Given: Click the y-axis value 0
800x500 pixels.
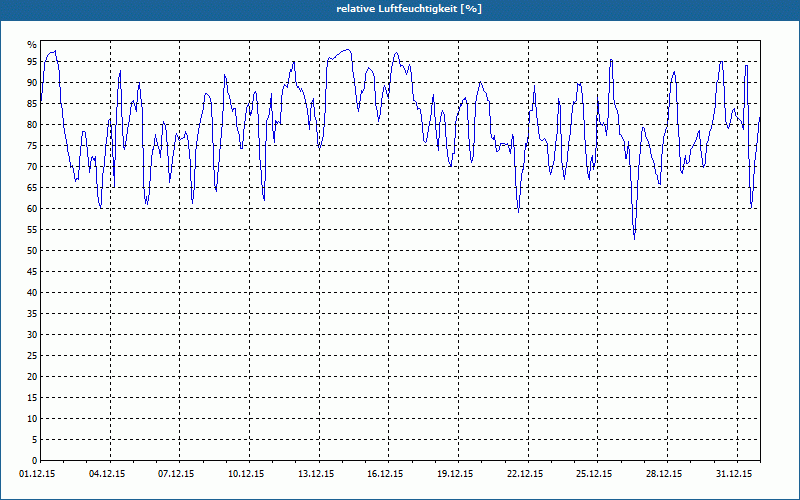Looking at the screenshot, I should (35, 461).
